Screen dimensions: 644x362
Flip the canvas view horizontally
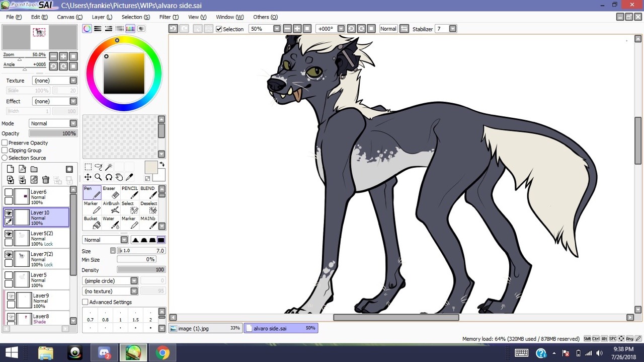[404, 29]
